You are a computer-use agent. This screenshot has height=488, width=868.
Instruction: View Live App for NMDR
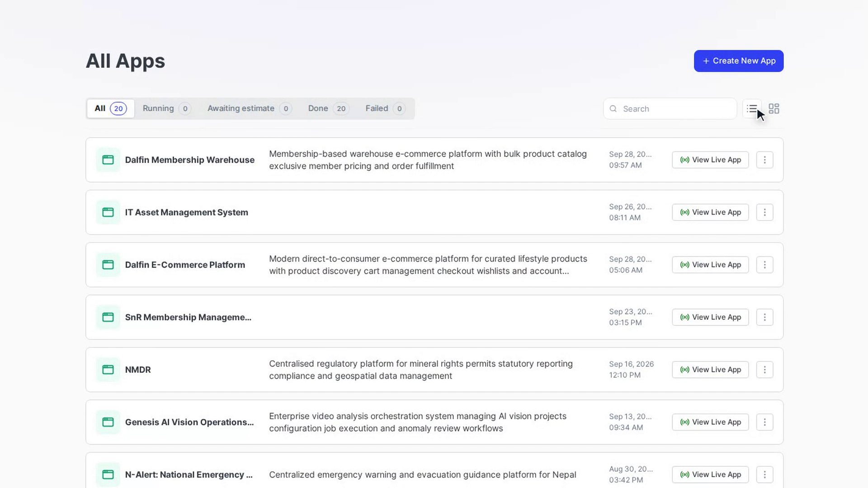point(710,370)
